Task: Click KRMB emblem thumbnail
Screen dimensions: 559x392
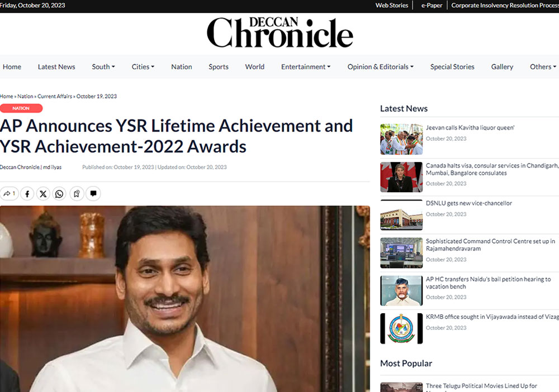Action: click(401, 329)
